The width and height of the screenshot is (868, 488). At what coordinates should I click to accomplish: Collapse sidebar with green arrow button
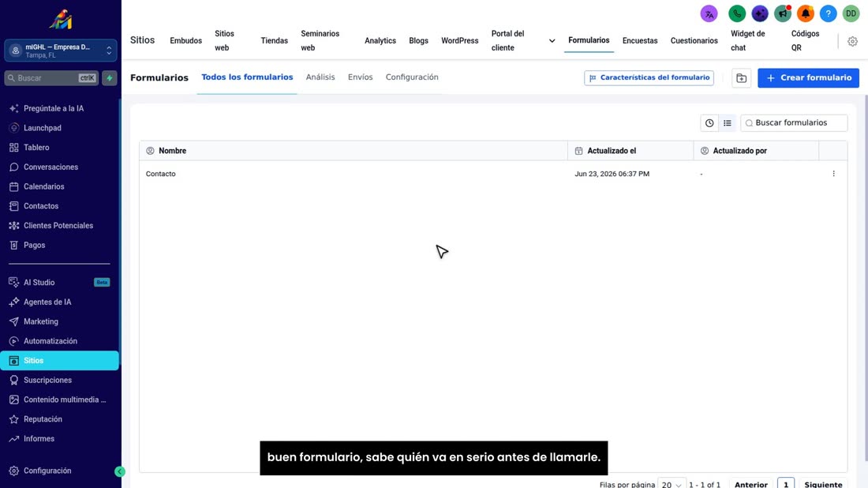tap(120, 471)
